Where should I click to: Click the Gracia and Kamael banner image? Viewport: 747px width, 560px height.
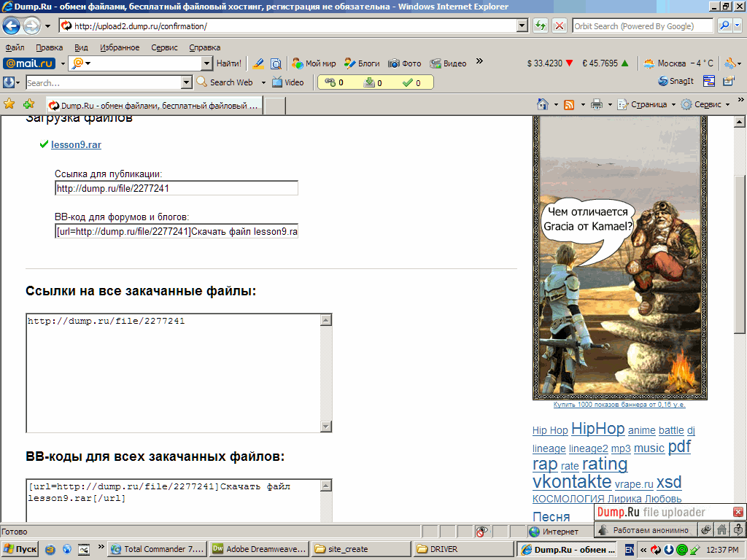pyautogui.click(x=620, y=257)
